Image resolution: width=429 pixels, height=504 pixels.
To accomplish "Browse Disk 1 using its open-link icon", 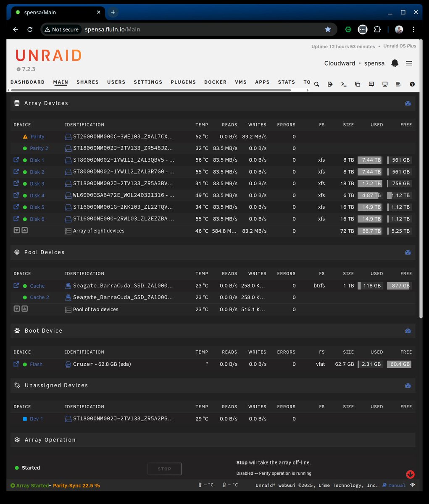I will tap(16, 160).
